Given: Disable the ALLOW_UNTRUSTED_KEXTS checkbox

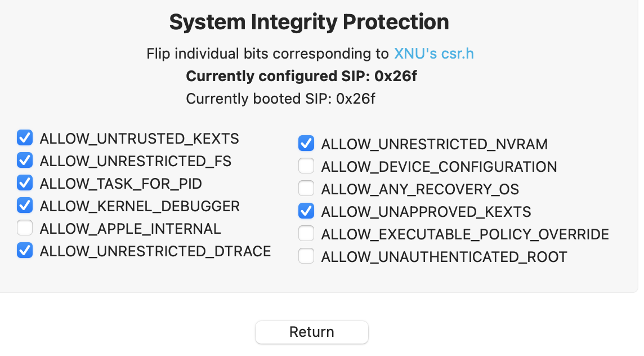Looking at the screenshot, I should [x=25, y=138].
